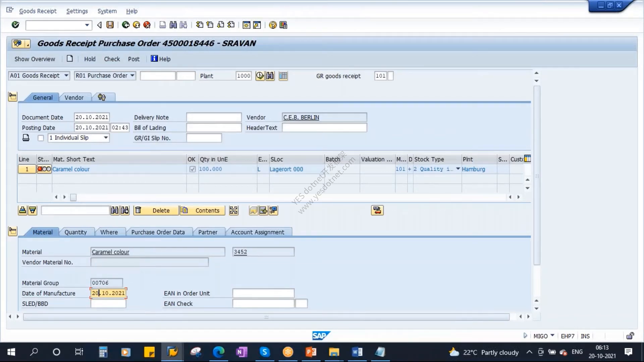644x362 pixels.
Task: Click the SLED/BBD input field
Action: tap(108, 304)
